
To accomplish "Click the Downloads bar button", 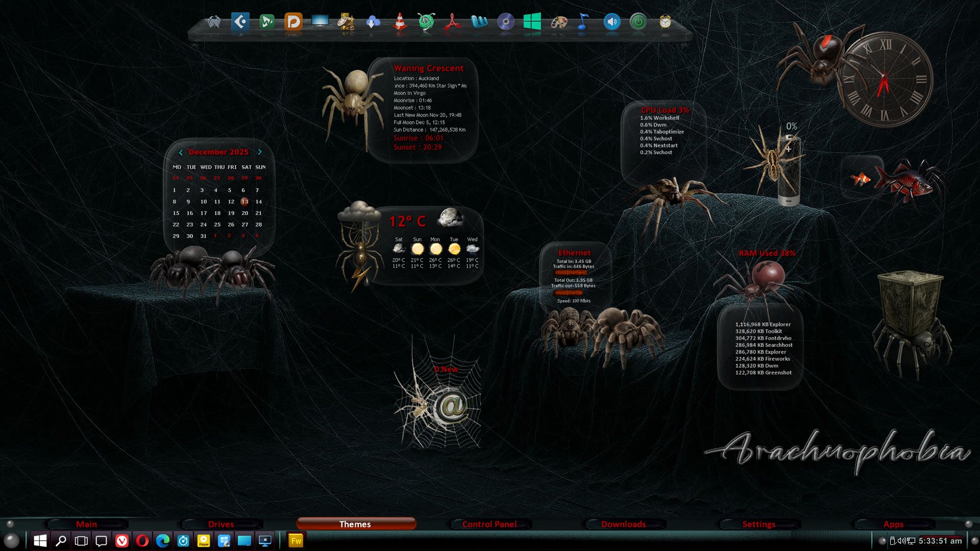I will 623,524.
